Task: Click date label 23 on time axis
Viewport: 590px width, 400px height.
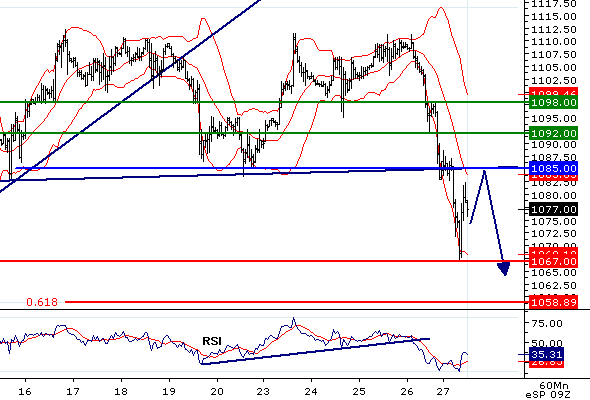Action: 263,392
